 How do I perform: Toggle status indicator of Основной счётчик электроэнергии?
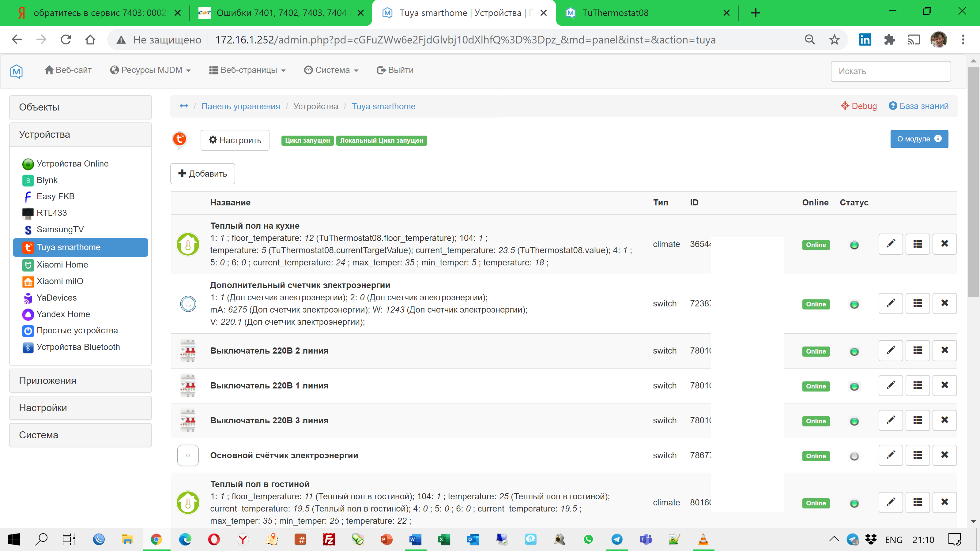tap(854, 455)
